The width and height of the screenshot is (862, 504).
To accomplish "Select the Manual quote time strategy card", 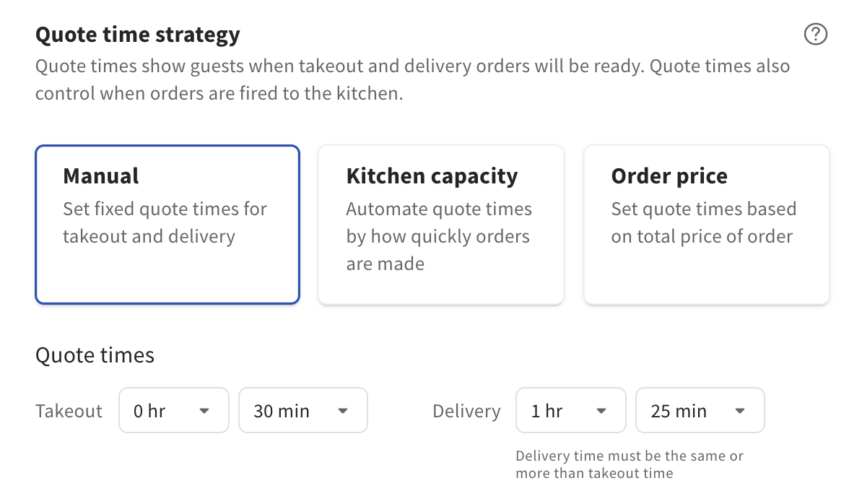I will click(x=167, y=224).
